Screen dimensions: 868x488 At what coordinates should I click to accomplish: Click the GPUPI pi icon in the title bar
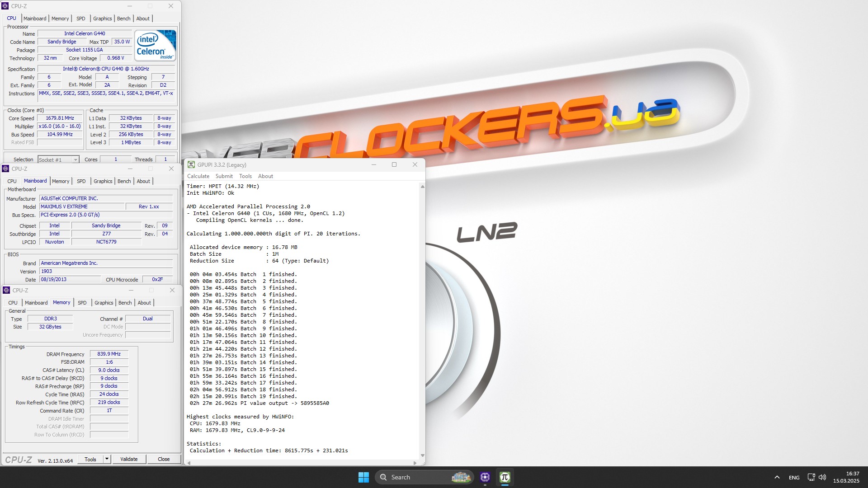[191, 164]
